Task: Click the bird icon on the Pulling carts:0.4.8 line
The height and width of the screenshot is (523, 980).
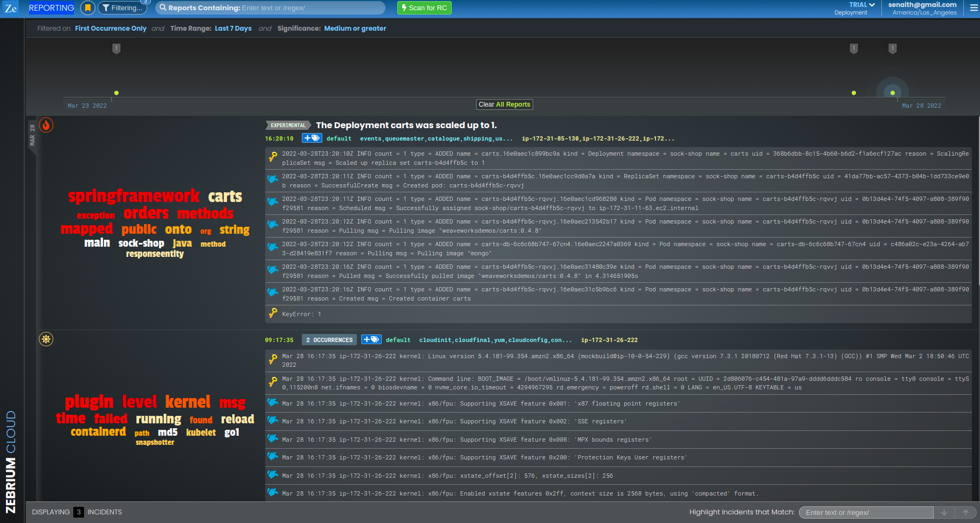Action: [x=273, y=224]
